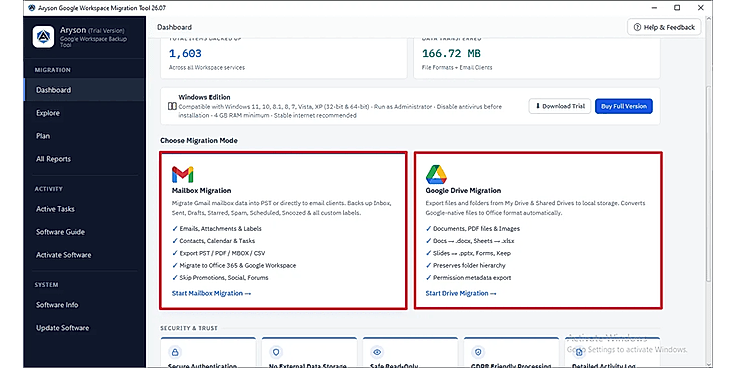Click the lock icon on Secure Authentication card
This screenshot has width=736, height=368.
point(175,352)
